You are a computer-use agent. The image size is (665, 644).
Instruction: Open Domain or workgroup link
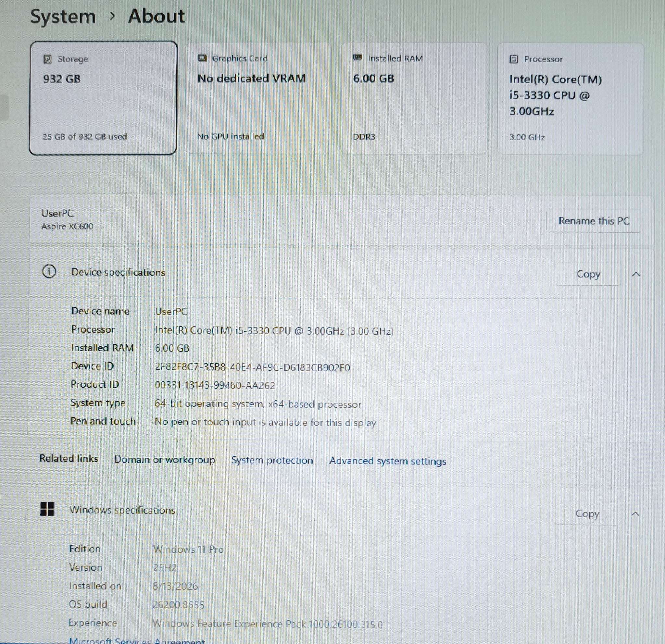coord(165,460)
